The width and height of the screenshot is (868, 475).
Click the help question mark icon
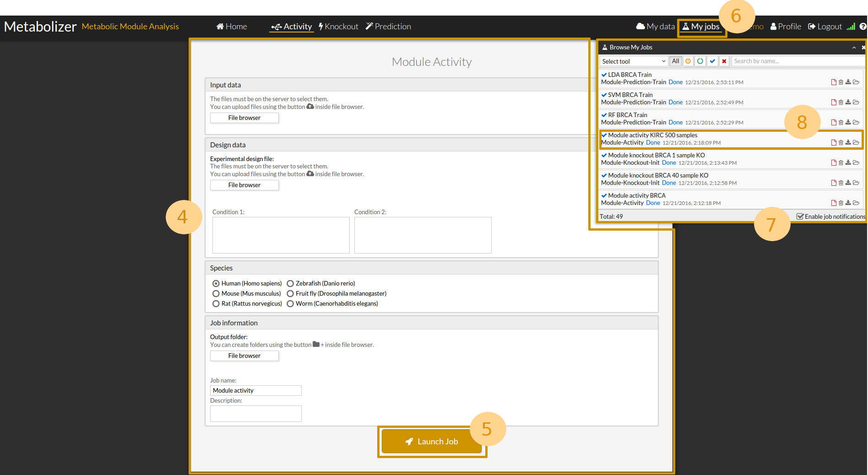(x=863, y=27)
